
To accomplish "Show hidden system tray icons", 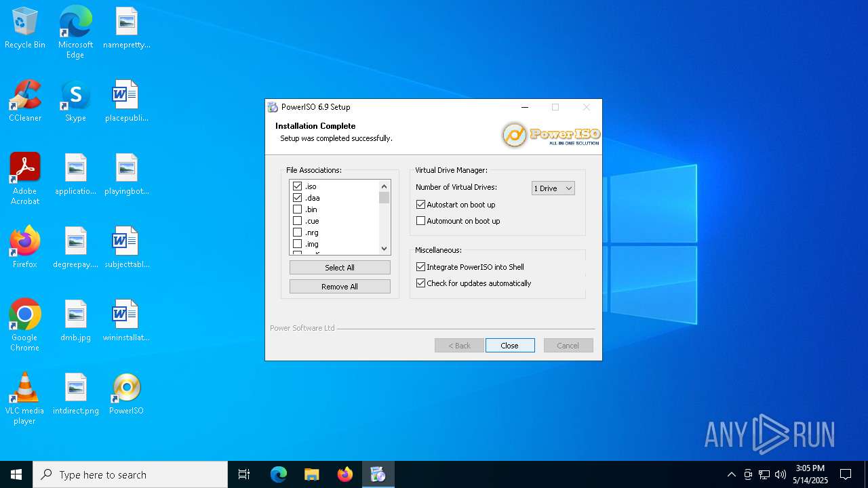I will 731,474.
